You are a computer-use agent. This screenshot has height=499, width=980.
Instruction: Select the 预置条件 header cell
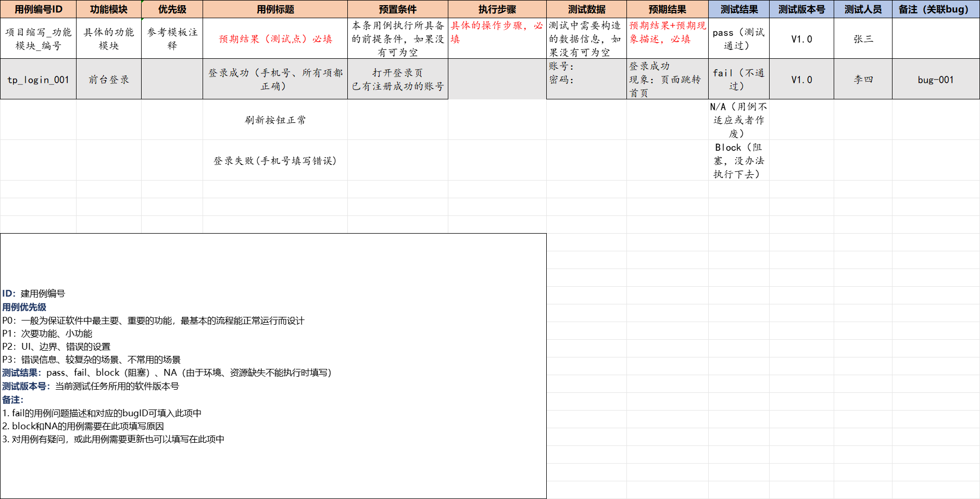(398, 9)
